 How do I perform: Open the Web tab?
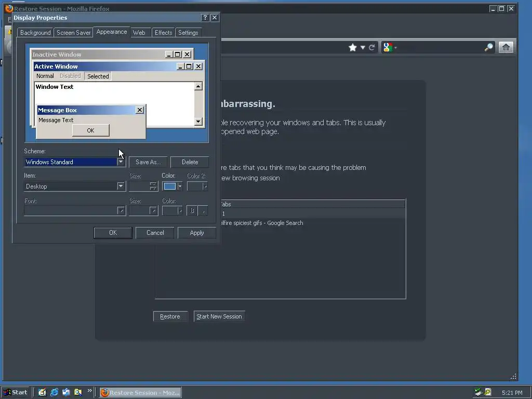[x=139, y=33]
